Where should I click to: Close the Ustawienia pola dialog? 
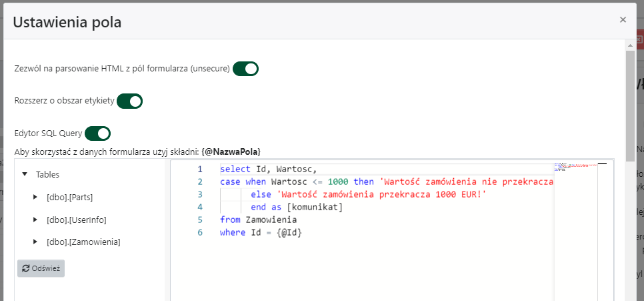(623, 20)
